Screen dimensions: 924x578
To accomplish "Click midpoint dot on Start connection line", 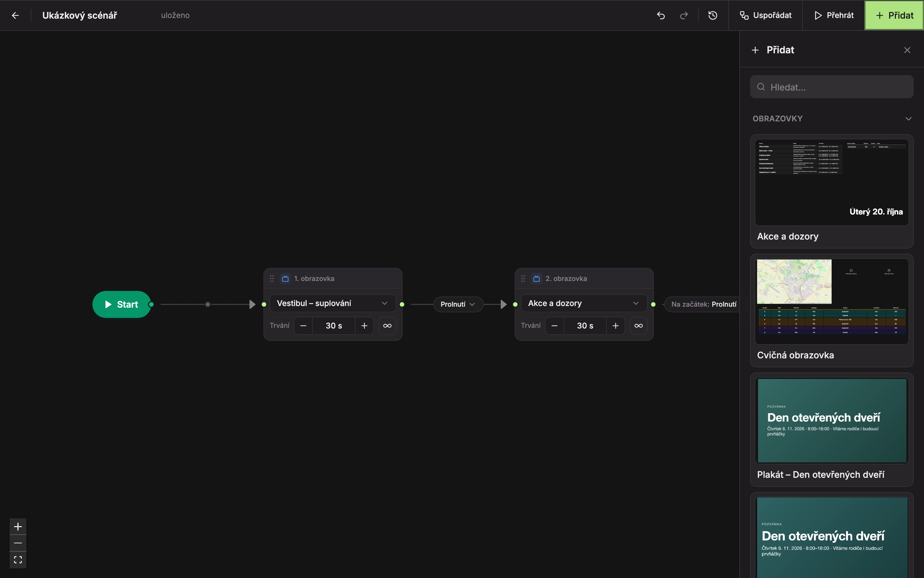I will click(x=208, y=304).
